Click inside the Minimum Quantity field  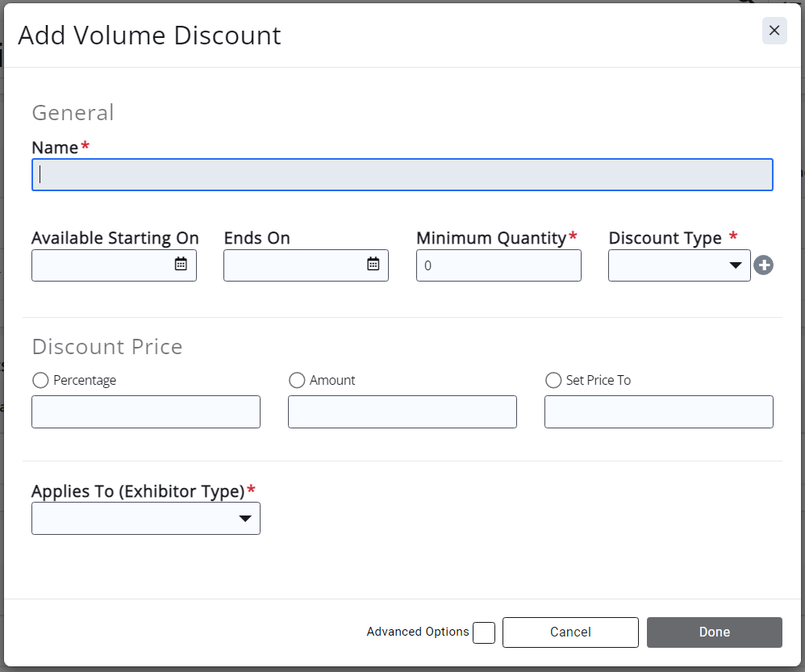[498, 265]
